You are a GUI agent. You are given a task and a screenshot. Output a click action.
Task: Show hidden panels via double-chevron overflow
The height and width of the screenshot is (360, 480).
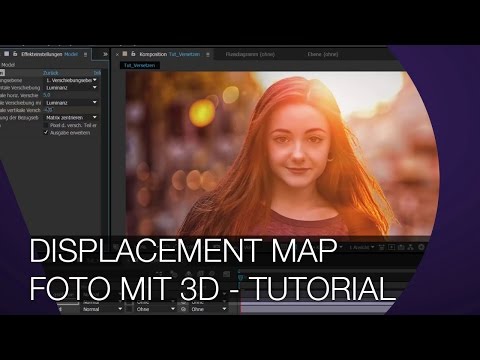pyautogui.click(x=105, y=54)
